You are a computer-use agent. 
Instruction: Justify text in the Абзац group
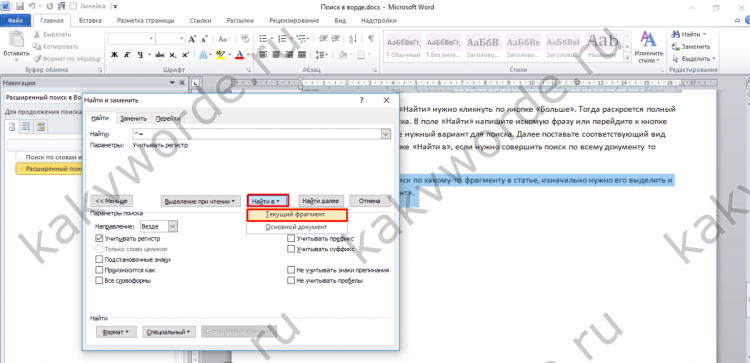tap(301, 55)
